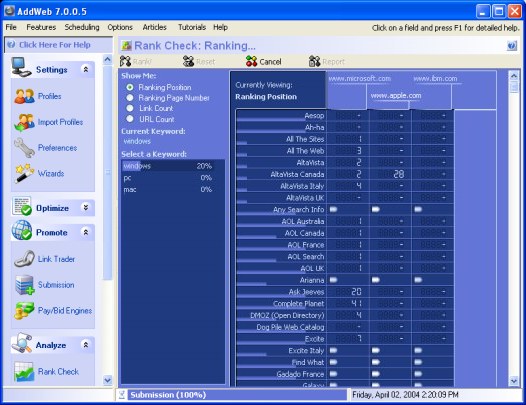Viewport: 526px width, 405px height.
Task: Click the results scroll up arrow
Action: click(514, 76)
